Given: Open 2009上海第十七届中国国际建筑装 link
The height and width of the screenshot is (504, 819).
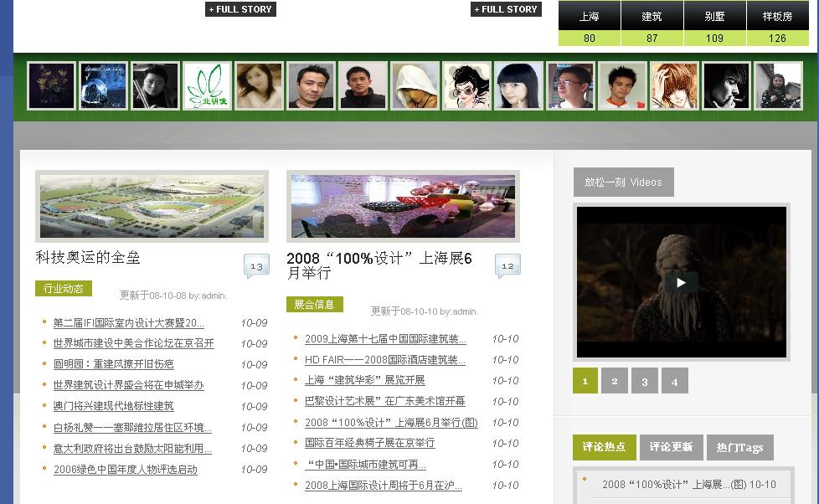Looking at the screenshot, I should [x=385, y=339].
